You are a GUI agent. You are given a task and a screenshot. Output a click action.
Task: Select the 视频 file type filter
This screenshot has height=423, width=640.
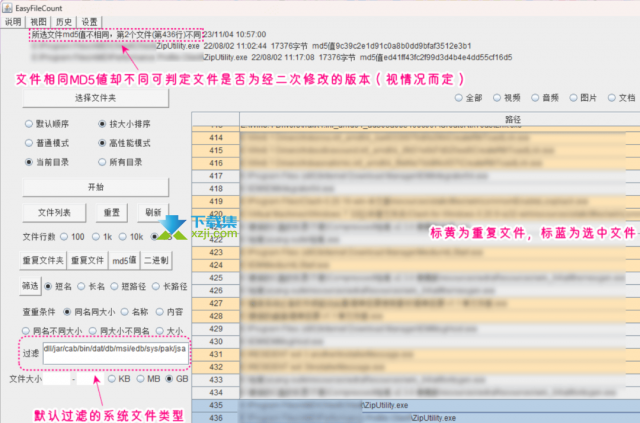click(497, 98)
